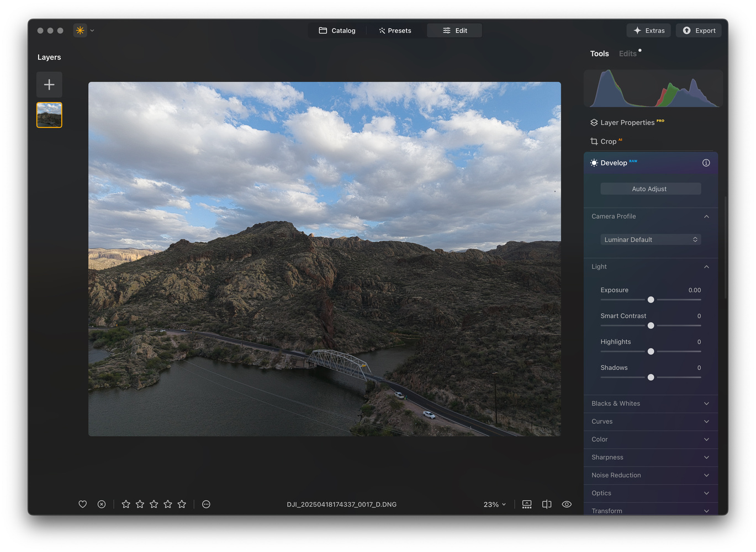Toggle the before/after compare view

point(547,504)
